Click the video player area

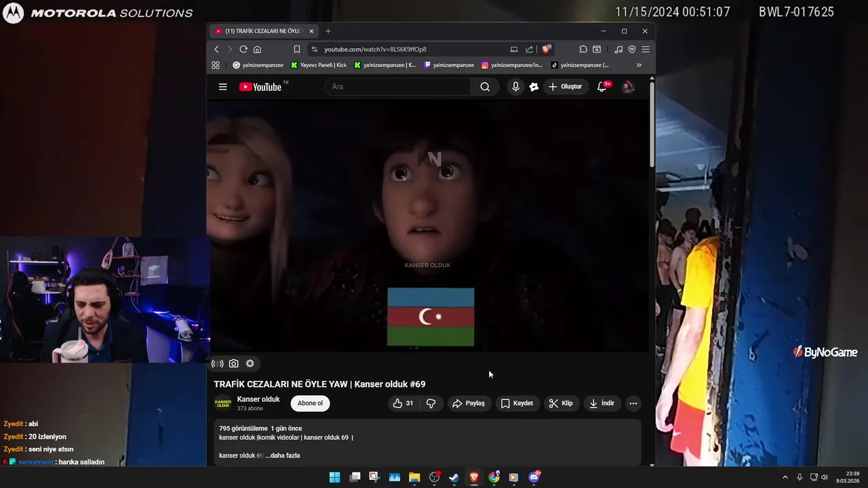tap(428, 226)
